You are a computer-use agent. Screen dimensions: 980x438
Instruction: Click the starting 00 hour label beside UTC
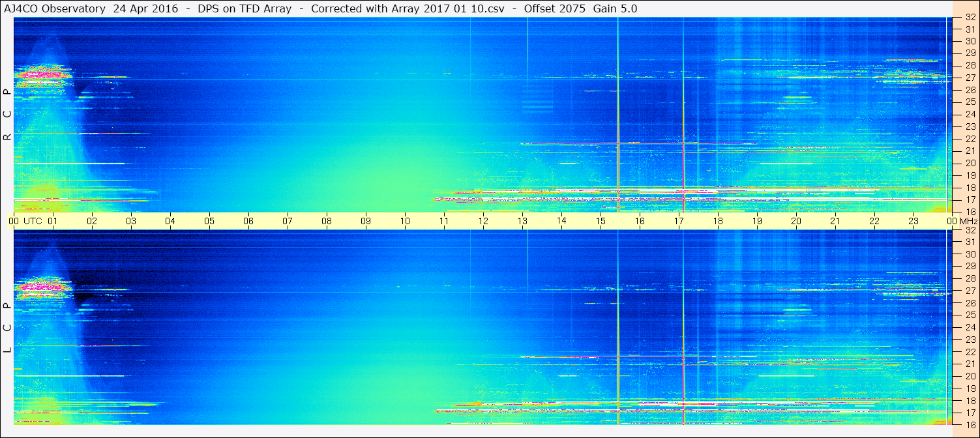click(x=14, y=221)
